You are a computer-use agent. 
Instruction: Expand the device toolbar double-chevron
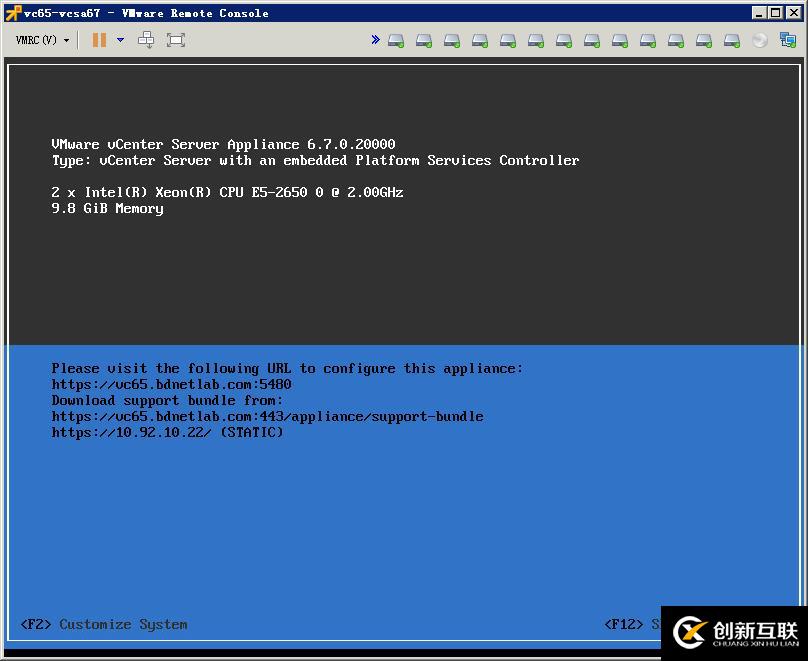pyautogui.click(x=375, y=39)
